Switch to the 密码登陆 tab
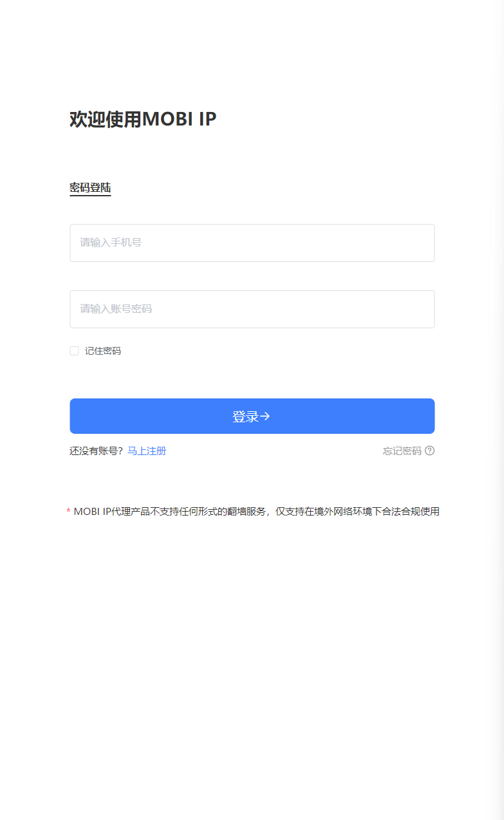This screenshot has height=820, width=504. click(x=90, y=188)
